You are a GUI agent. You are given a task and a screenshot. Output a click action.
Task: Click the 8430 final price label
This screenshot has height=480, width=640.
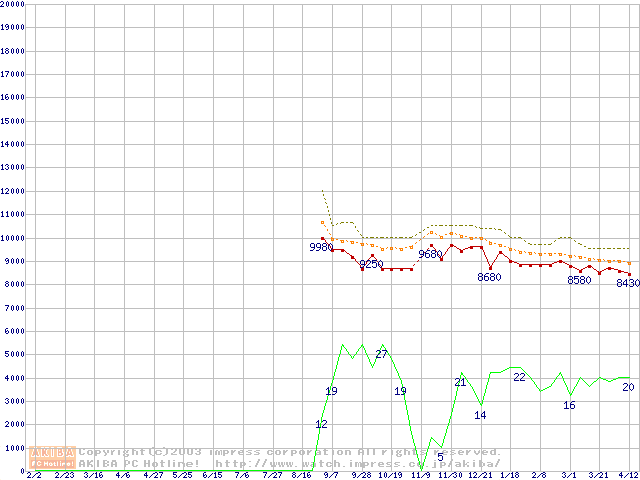627,283
